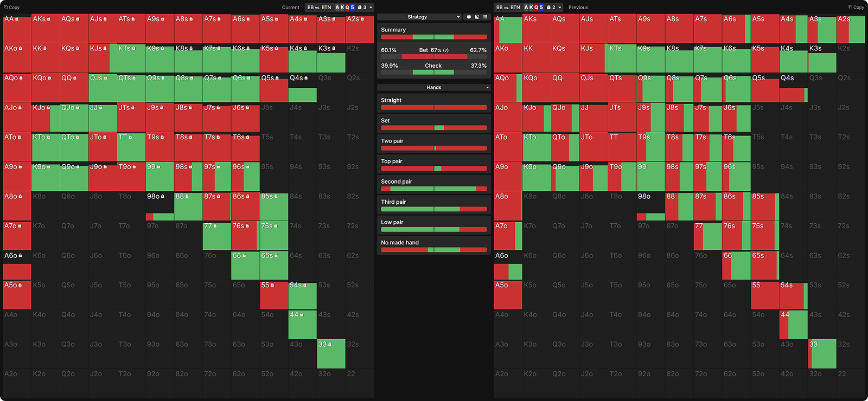Copy the right range grid
This screenshot has height=401, width=868.
pos(856,8)
